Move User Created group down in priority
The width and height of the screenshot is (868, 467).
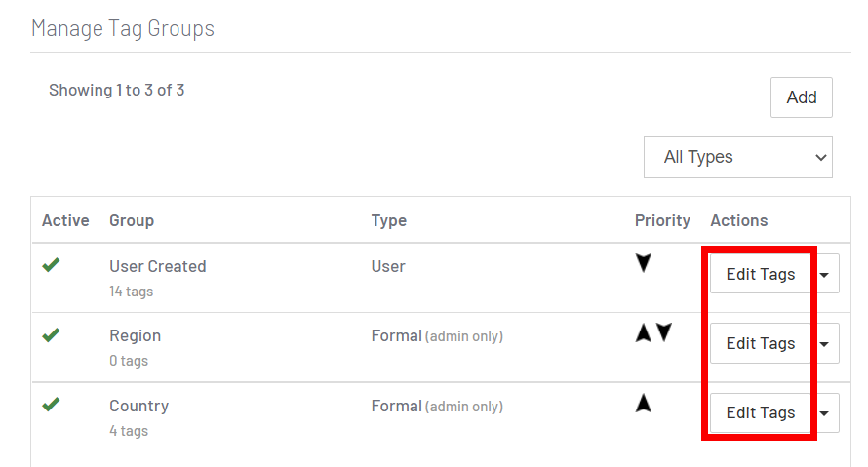coord(644,263)
